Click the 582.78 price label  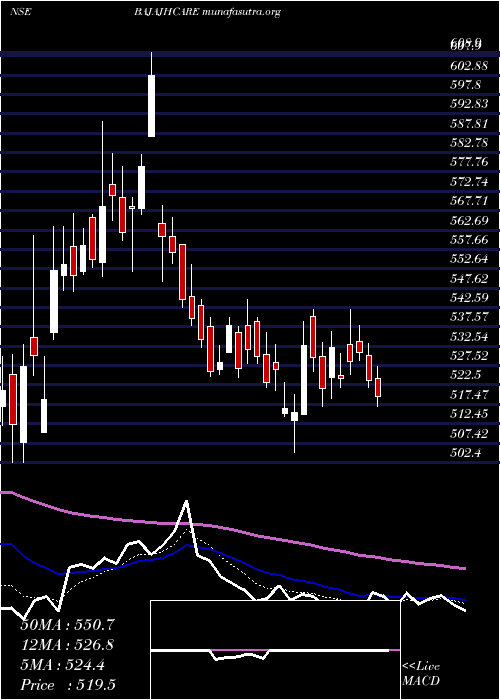point(471,143)
